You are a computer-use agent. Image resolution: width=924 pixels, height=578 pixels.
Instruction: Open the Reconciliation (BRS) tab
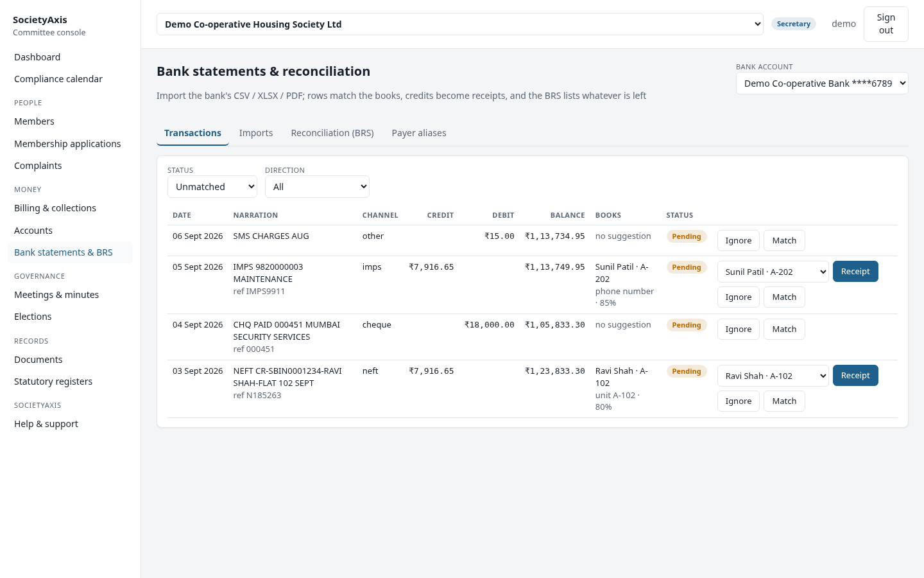(332, 133)
